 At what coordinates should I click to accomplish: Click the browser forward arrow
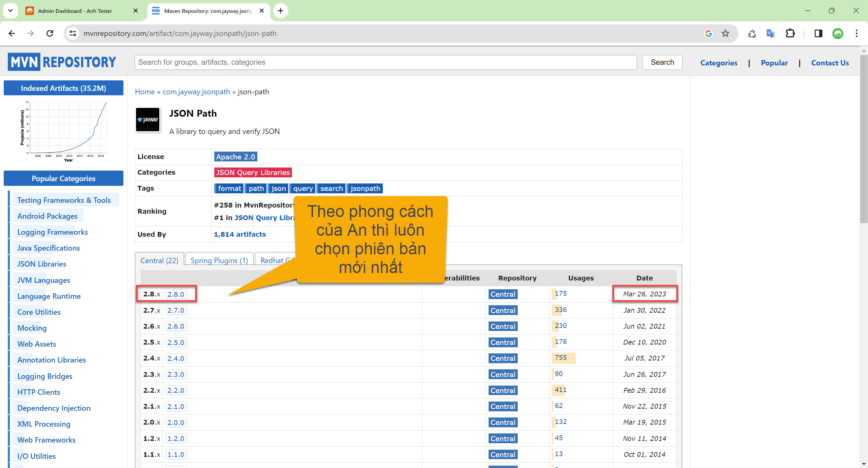[x=31, y=33]
